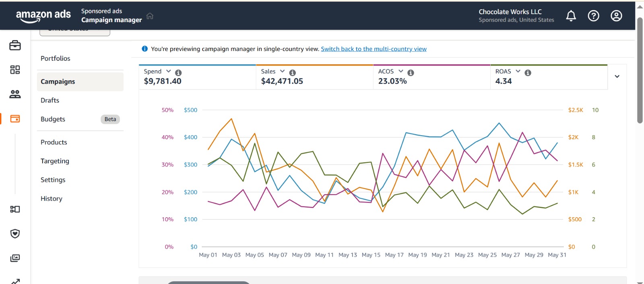Viewport: 644px width, 284px height.
Task: Select the audience people icon in sidebar
Action: [x=15, y=94]
